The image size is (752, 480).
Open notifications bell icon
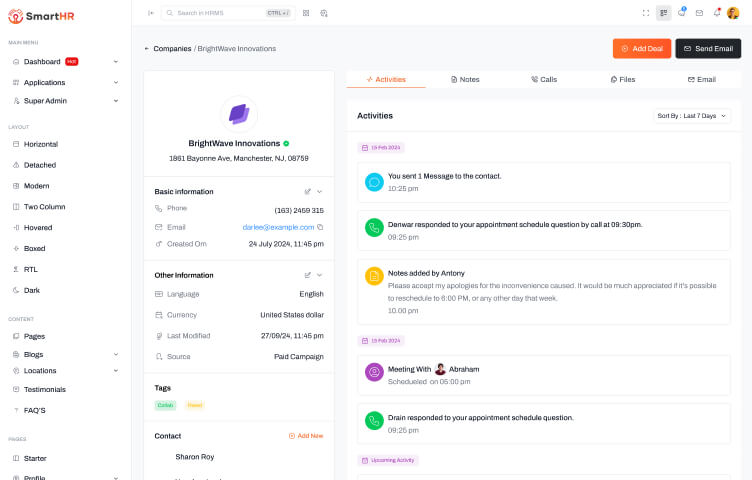point(717,13)
